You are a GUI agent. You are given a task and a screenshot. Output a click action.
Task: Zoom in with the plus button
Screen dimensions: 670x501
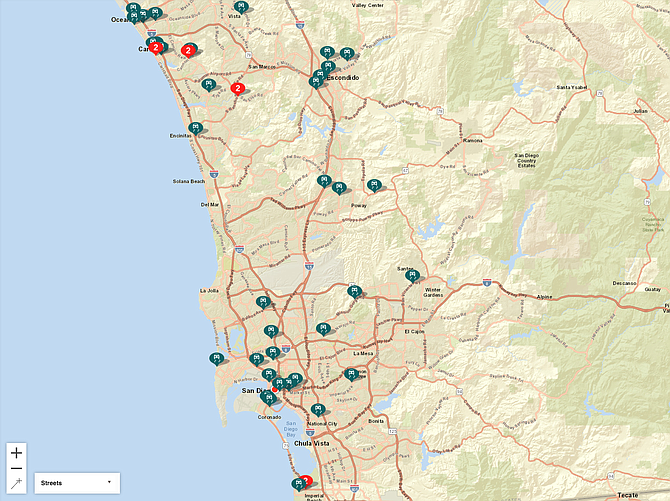tap(16, 453)
